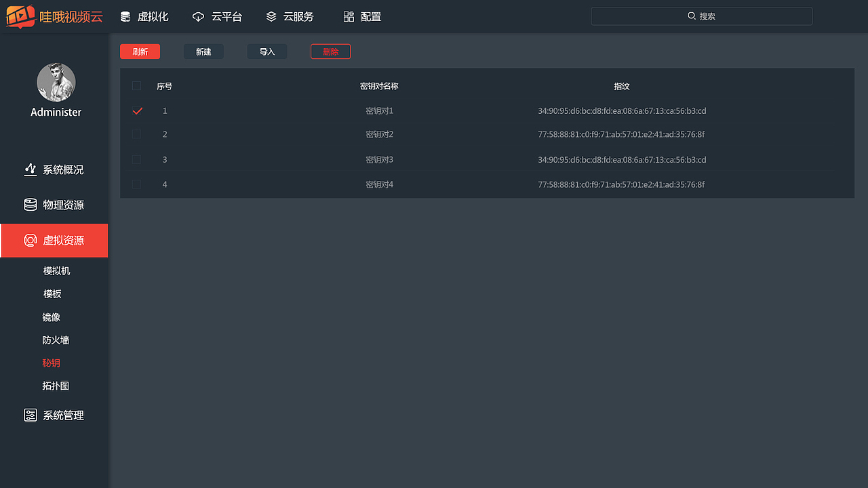This screenshot has height=488, width=868.
Task: Click the fingerprint of 密钥对4
Action: tap(621, 184)
